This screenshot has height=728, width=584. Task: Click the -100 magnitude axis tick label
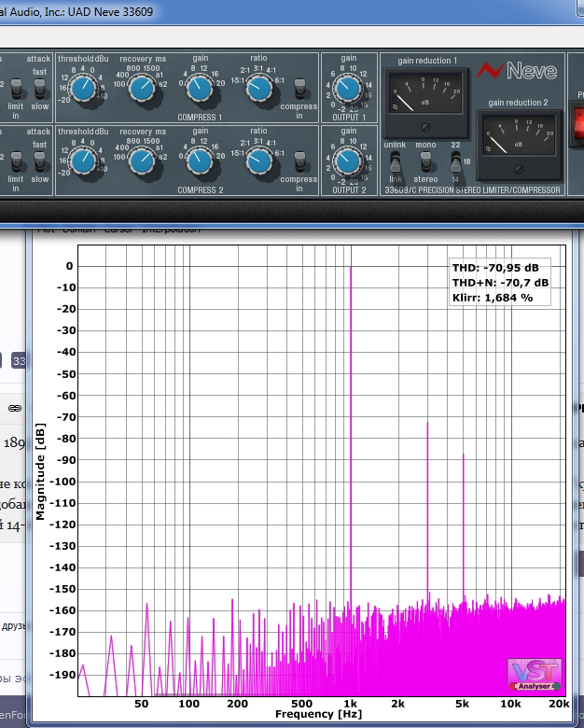tap(63, 482)
